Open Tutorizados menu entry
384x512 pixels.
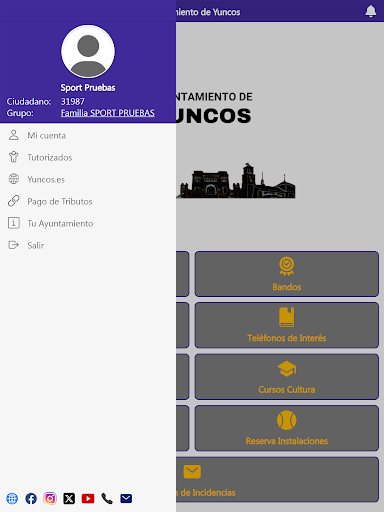pos(88,157)
